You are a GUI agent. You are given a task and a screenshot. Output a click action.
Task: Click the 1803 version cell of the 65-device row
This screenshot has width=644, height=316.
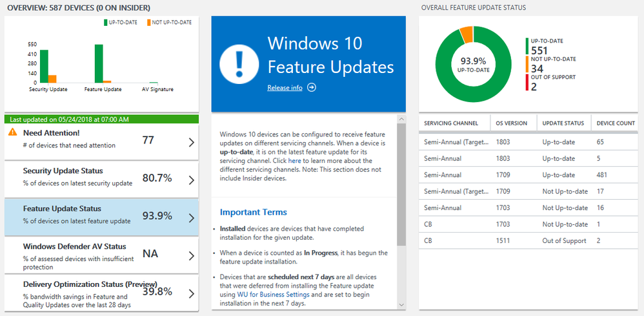503,142
